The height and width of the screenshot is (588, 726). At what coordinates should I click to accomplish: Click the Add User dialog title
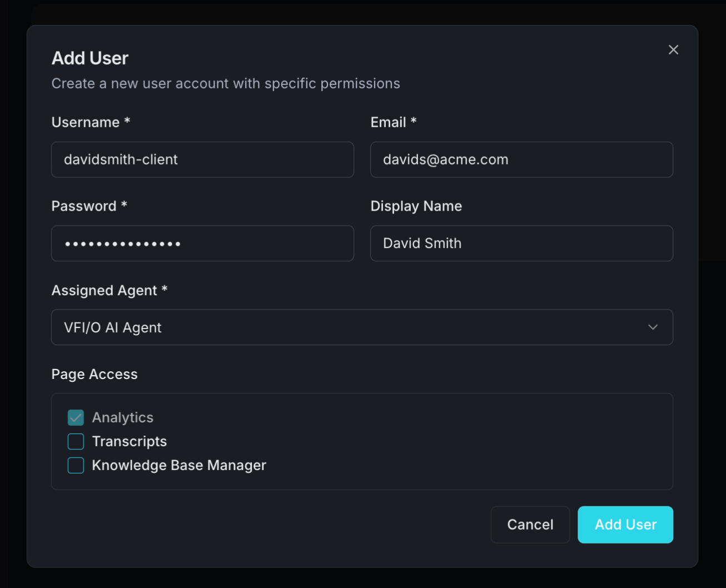point(89,58)
